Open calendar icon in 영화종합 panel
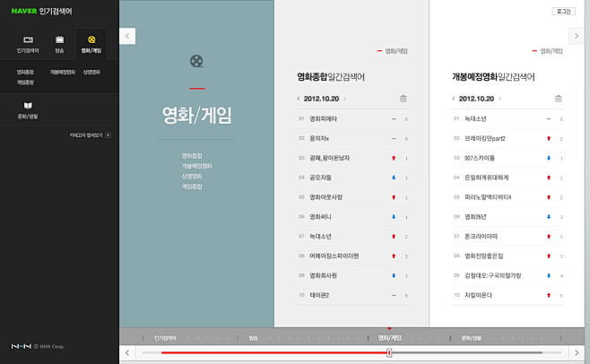 [x=403, y=99]
